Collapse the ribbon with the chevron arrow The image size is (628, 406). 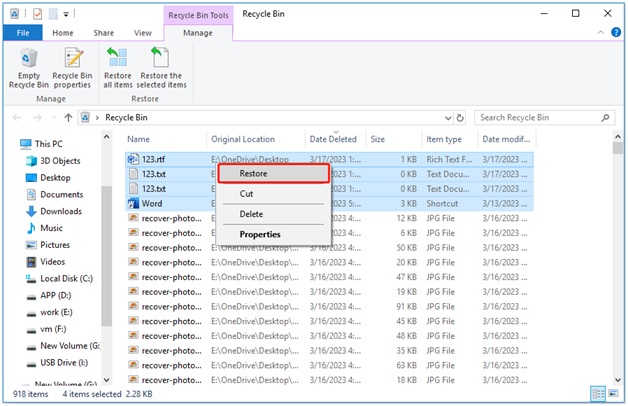tap(599, 33)
